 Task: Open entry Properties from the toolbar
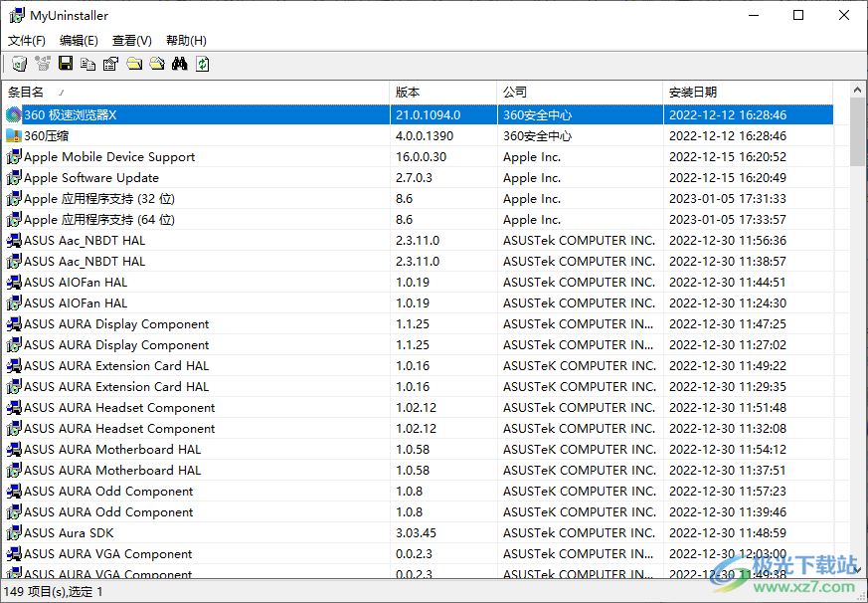point(110,64)
